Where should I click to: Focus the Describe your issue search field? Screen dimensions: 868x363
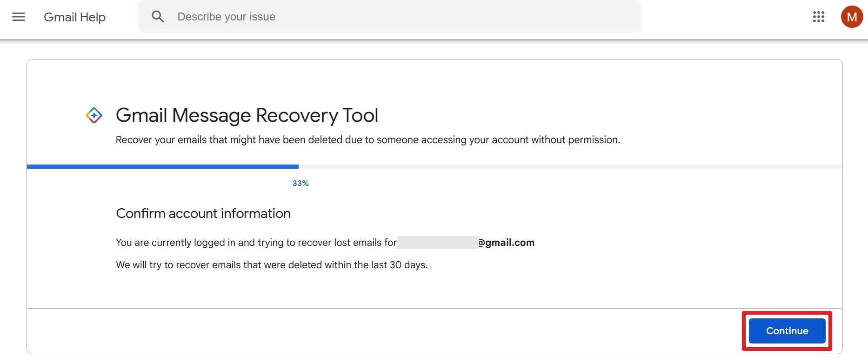coord(390,17)
